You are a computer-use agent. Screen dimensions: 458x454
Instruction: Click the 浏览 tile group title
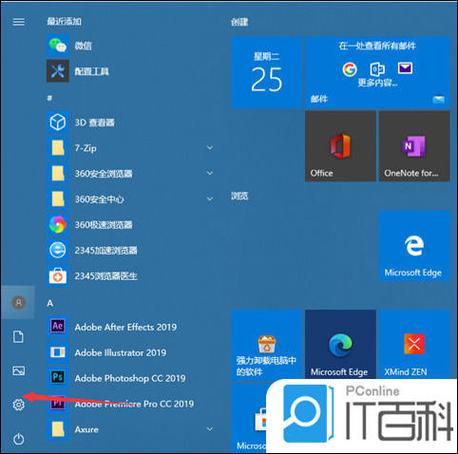pyautogui.click(x=239, y=196)
